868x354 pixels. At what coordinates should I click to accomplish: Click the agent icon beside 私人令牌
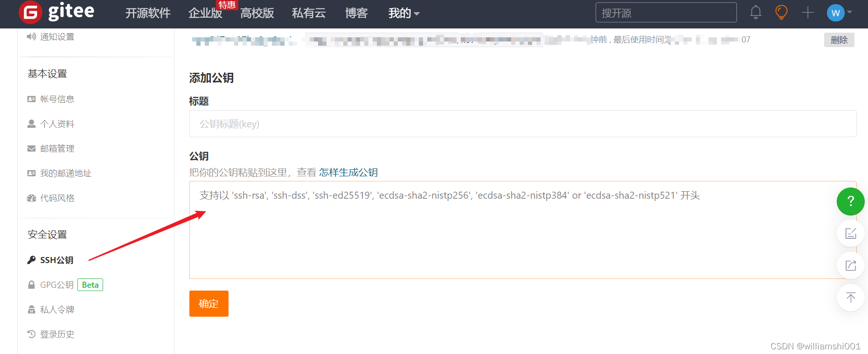[31, 309]
